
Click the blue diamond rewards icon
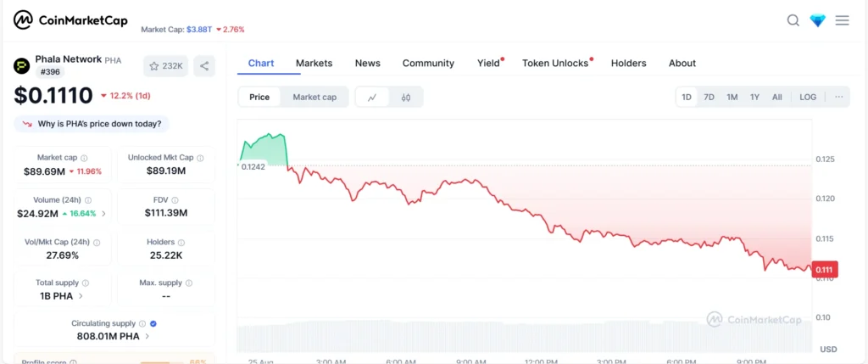(818, 20)
